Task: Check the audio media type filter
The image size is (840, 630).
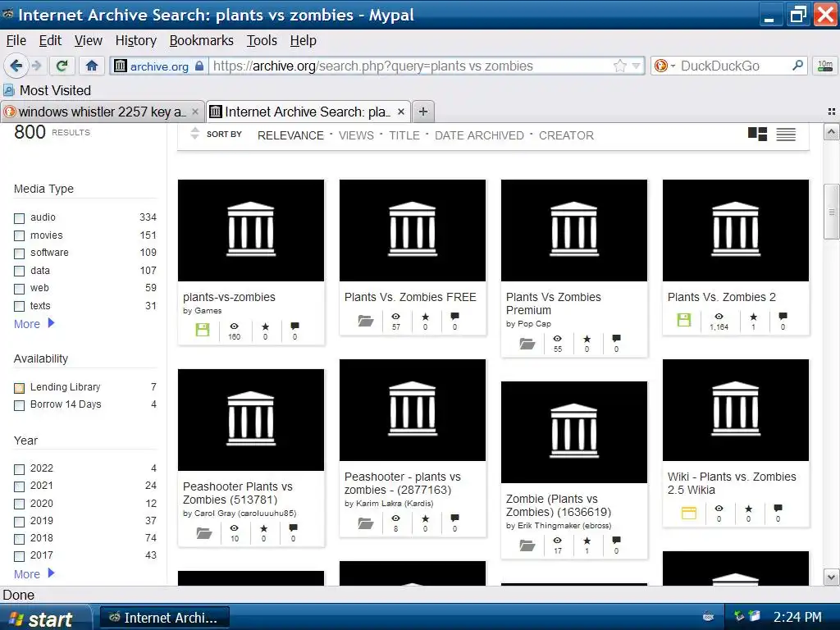Action: (x=20, y=218)
